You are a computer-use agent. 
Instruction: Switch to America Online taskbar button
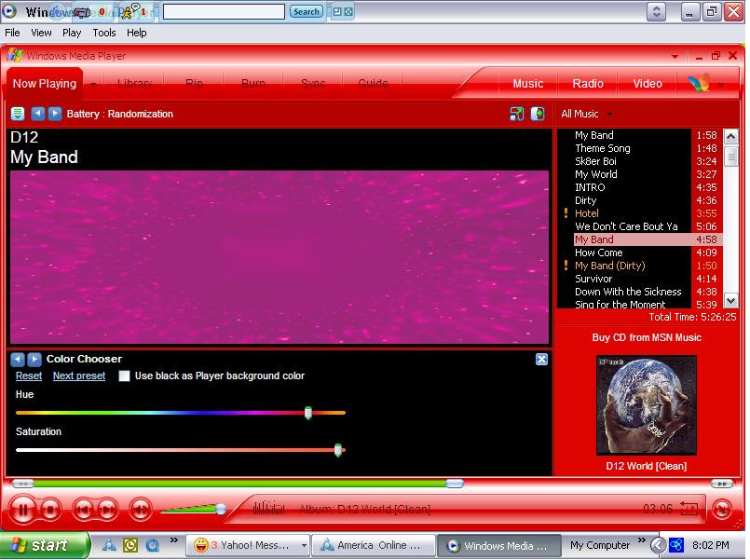click(373, 545)
